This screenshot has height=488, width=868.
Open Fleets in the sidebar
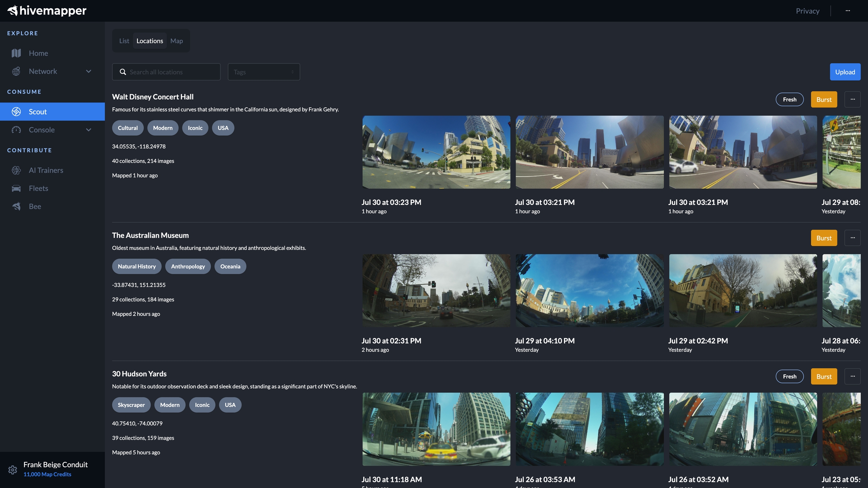coord(52,188)
